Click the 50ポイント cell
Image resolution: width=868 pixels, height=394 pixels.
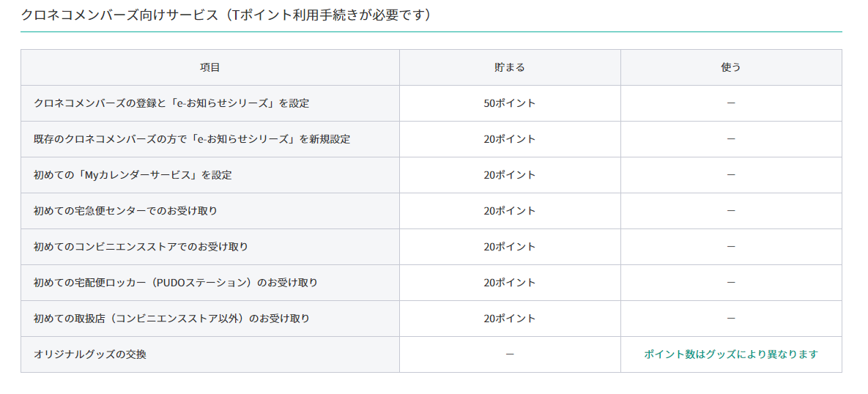coord(510,103)
